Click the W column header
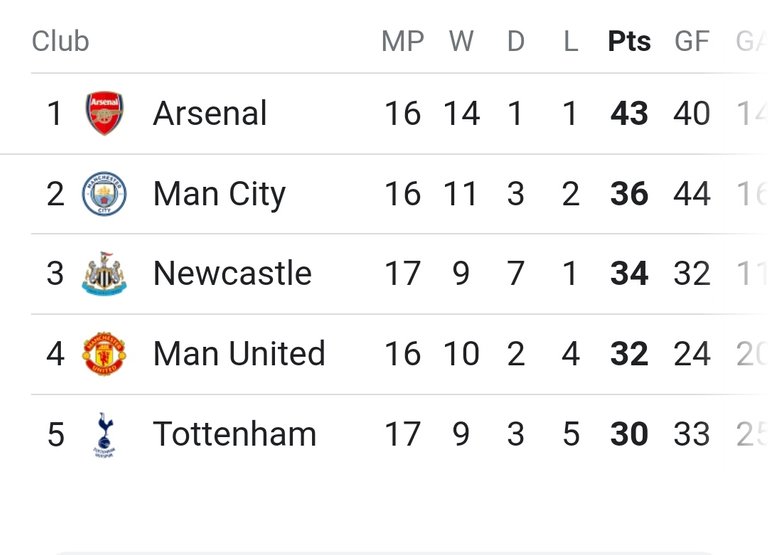768x555 pixels. click(461, 41)
